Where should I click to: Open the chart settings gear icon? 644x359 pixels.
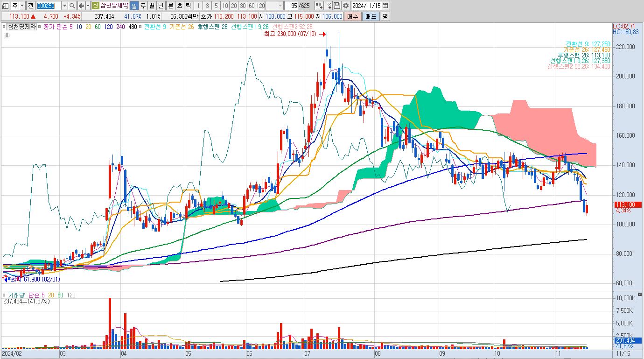click(346, 6)
